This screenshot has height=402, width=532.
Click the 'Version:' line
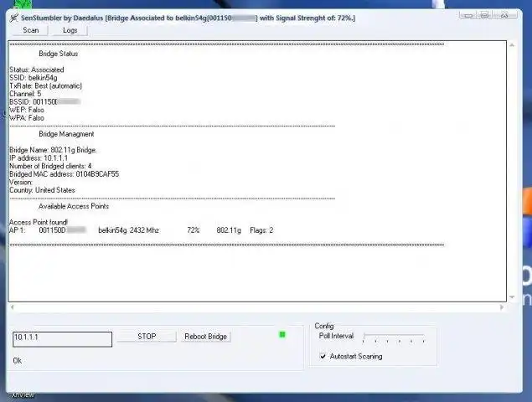[x=21, y=183]
